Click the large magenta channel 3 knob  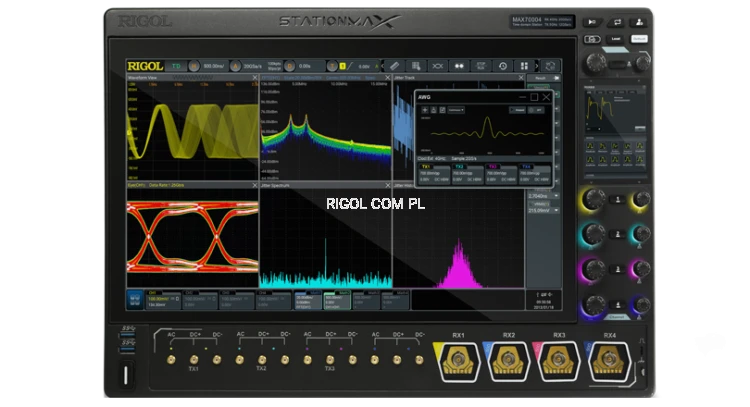(594, 269)
